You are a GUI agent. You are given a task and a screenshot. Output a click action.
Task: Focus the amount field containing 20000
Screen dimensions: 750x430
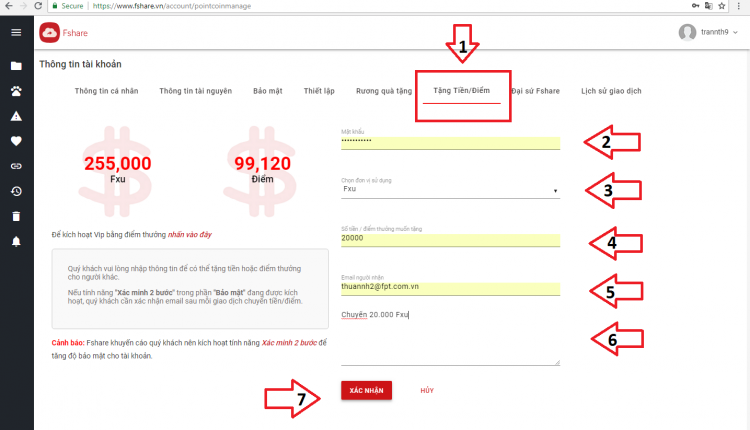tap(450, 240)
